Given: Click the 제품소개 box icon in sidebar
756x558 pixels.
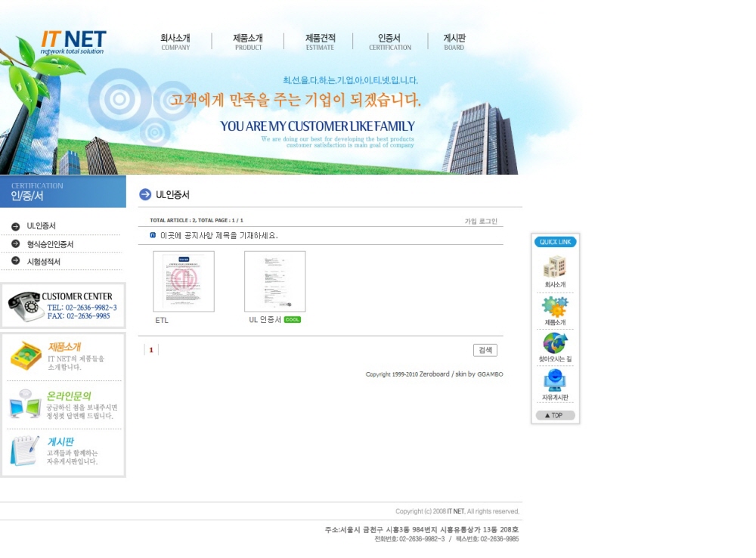Looking at the screenshot, I should 25,356.
